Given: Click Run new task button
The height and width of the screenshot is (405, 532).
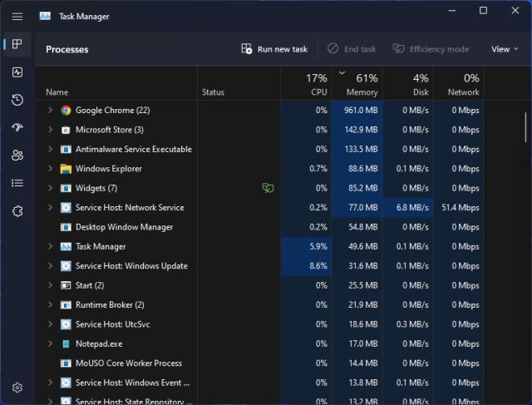Looking at the screenshot, I should click(x=274, y=49).
